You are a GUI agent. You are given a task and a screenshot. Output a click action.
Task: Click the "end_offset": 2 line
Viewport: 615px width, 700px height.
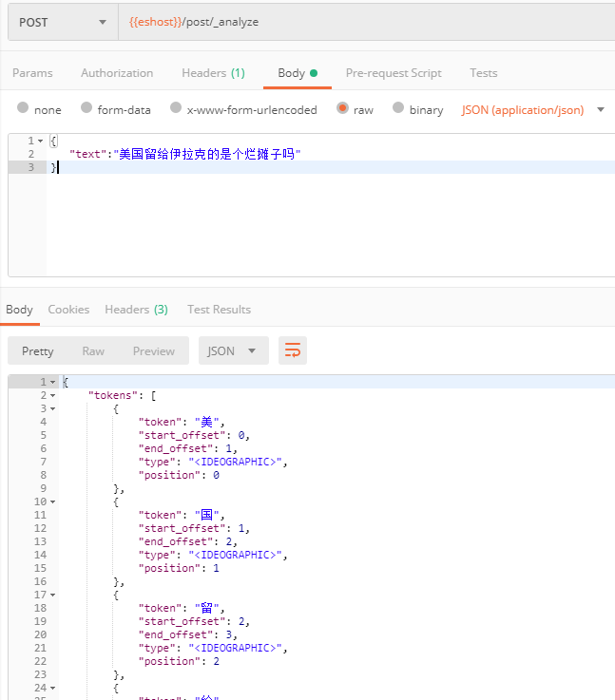point(187,542)
